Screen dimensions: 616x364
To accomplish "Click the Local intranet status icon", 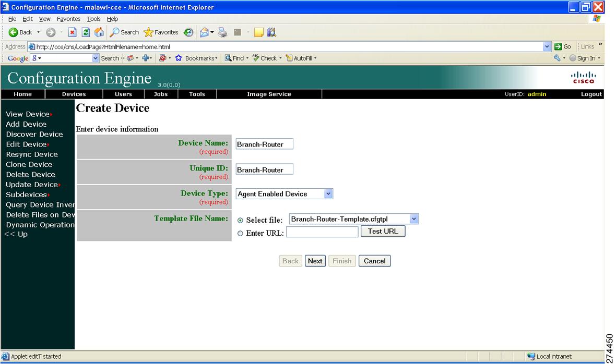I will click(x=531, y=356).
